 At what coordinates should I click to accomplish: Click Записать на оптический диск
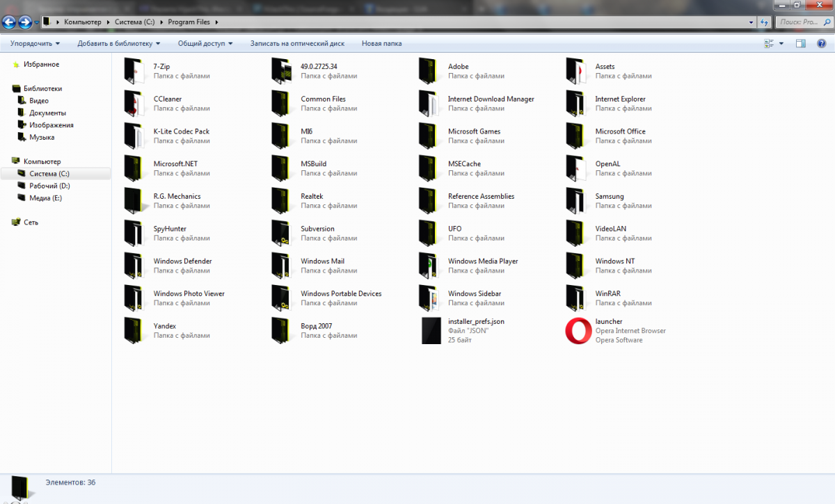tap(297, 43)
